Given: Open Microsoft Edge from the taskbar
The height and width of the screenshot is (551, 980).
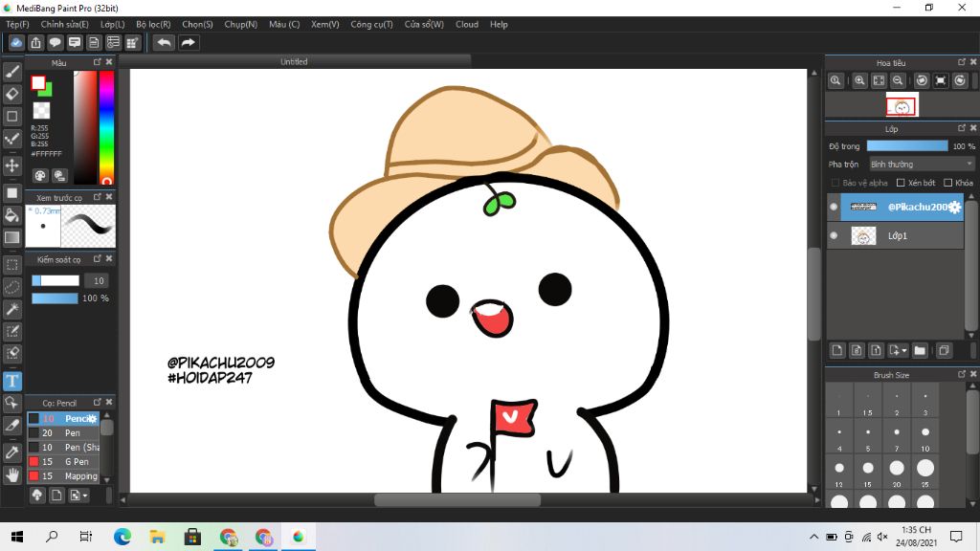Looking at the screenshot, I should pyautogui.click(x=122, y=537).
